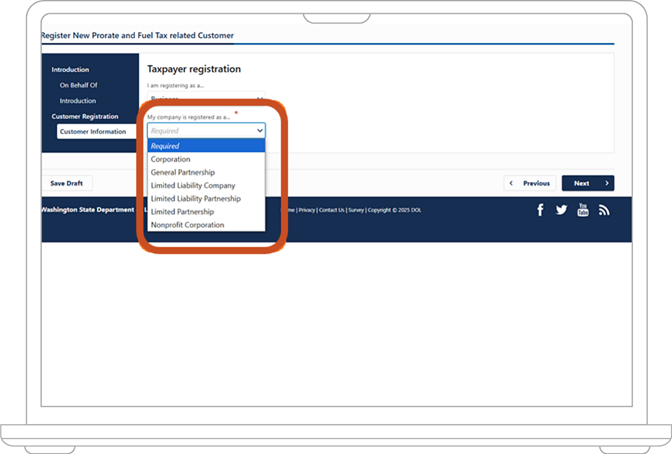This screenshot has height=454, width=672.
Task: Select Limited Liability Company option
Action: (206, 185)
